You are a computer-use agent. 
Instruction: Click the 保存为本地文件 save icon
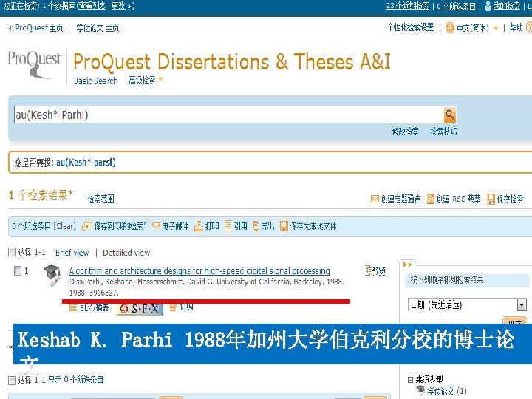tap(284, 226)
